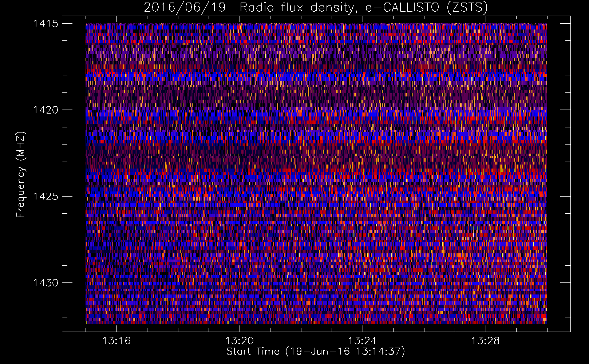Click the 1430 frequency axis label

46,283
